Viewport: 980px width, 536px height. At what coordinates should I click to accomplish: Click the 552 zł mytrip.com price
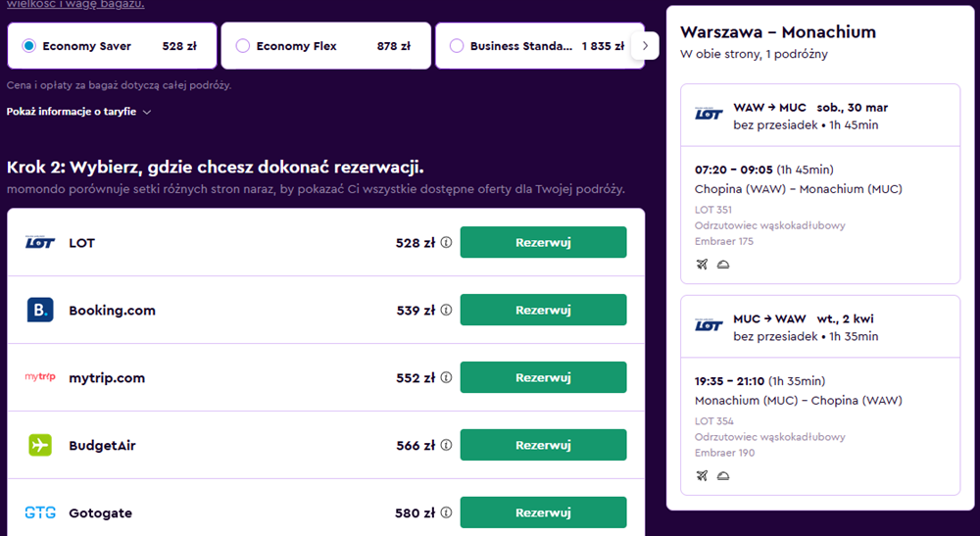[x=416, y=378]
